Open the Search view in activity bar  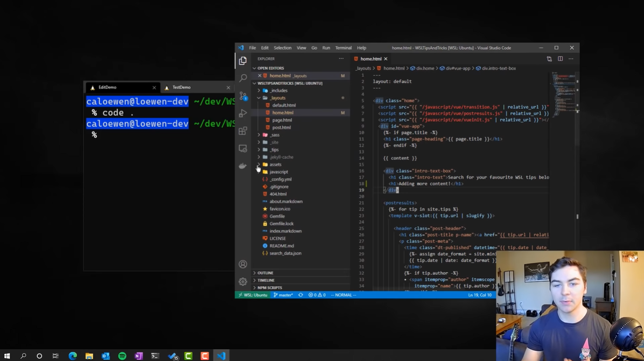tap(243, 78)
